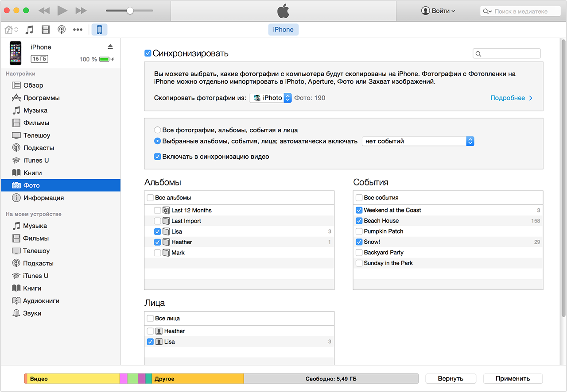This screenshot has width=567, height=392.
Task: Uncheck Weekend at the Coast event
Action: point(359,210)
